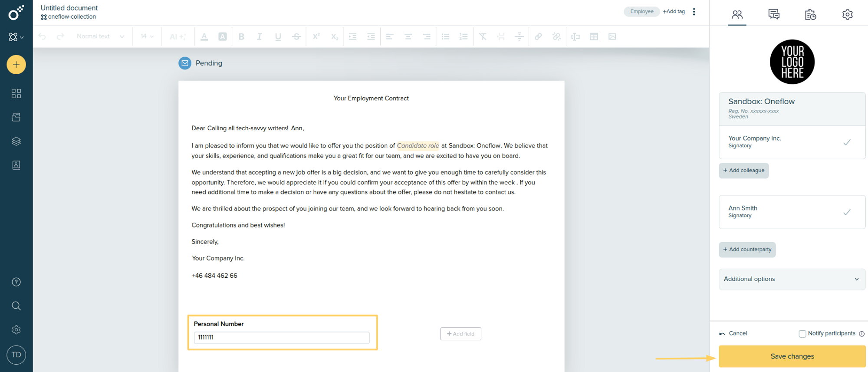Open the Normal text style dropdown

(100, 36)
